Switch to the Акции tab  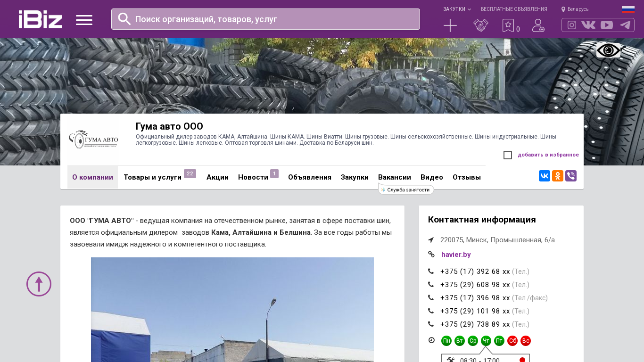point(217,177)
